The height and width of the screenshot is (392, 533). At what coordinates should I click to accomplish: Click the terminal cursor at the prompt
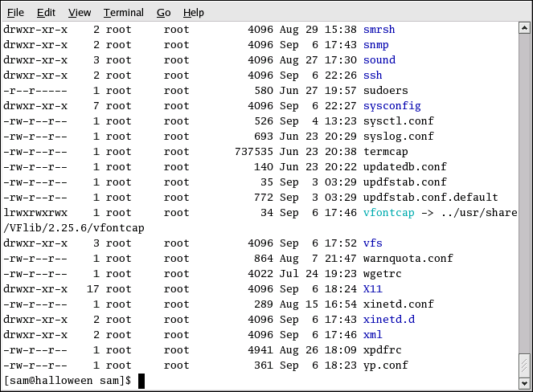tap(141, 381)
